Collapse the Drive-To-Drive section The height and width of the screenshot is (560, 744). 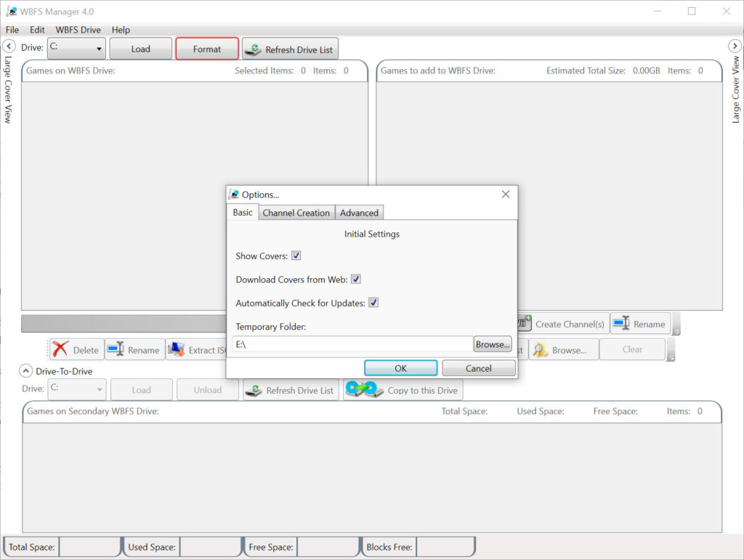(x=25, y=371)
